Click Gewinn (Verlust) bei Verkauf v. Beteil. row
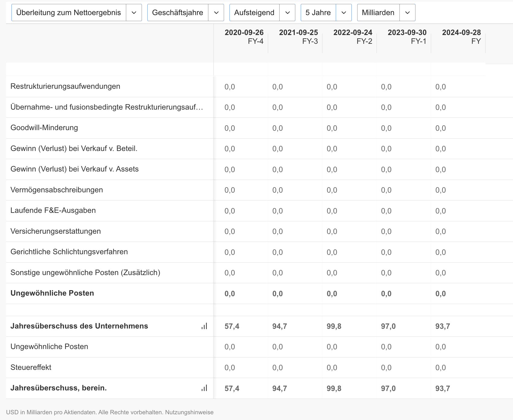 (74, 149)
